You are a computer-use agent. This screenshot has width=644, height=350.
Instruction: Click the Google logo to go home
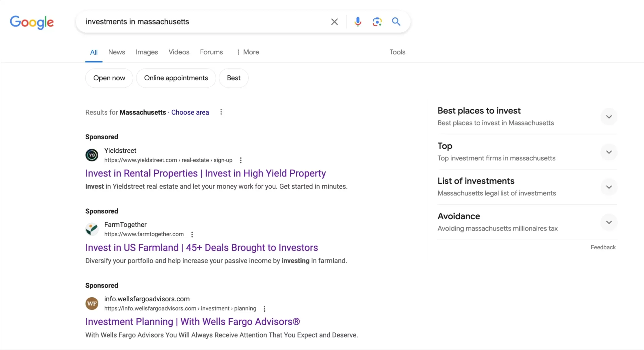coord(32,22)
